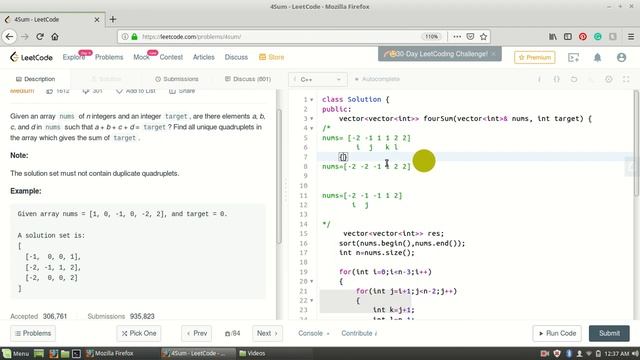Go to Prev problem
640x360 pixels.
click(x=197, y=333)
